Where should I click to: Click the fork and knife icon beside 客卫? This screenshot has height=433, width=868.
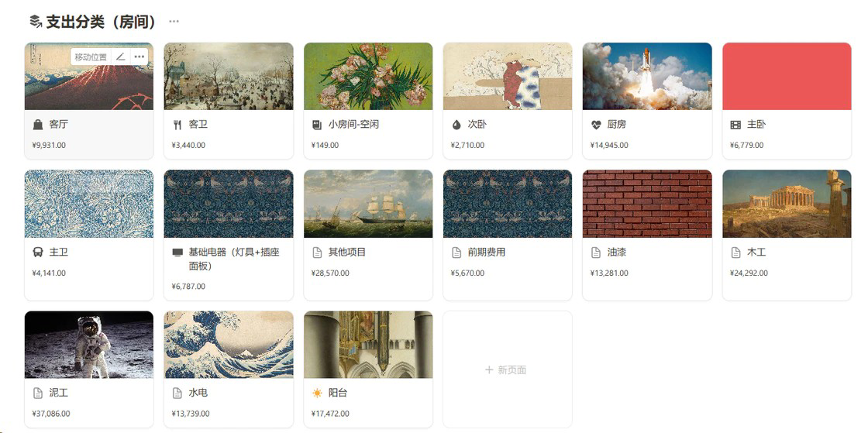[x=177, y=125]
